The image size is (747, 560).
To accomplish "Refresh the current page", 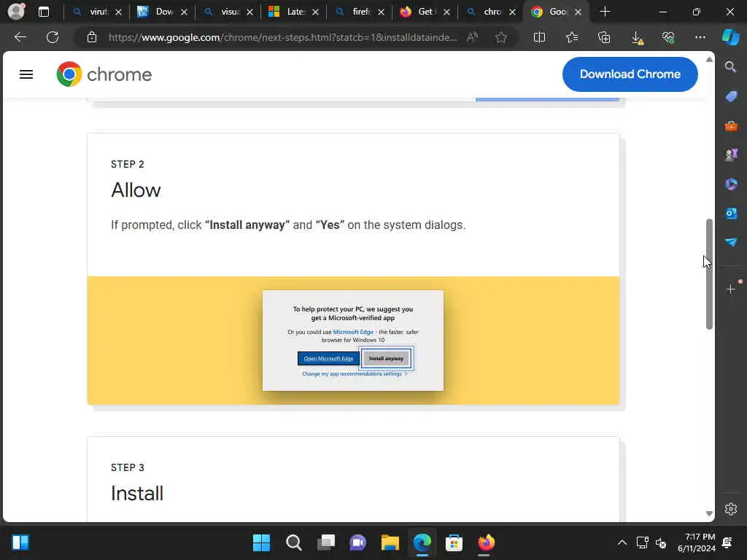I will click(53, 37).
